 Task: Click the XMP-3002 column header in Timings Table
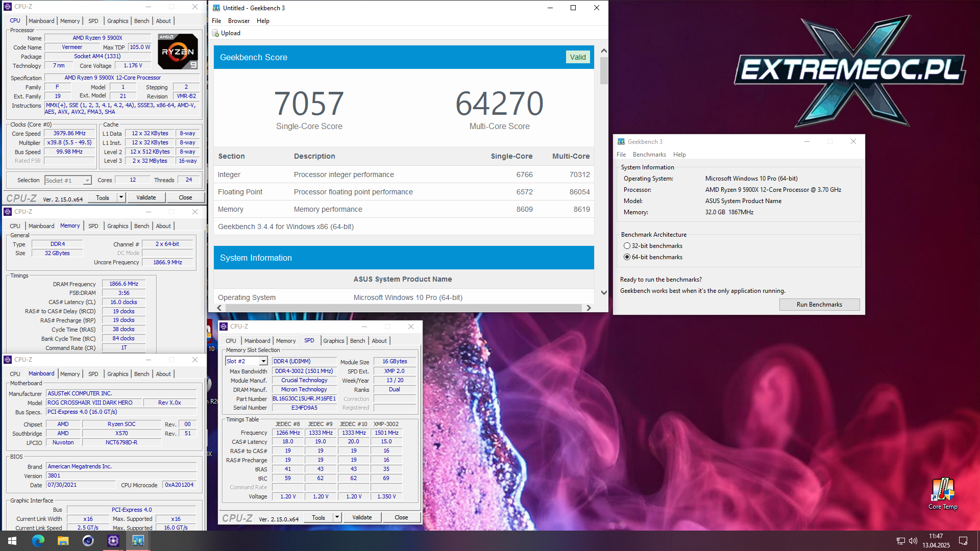click(386, 424)
